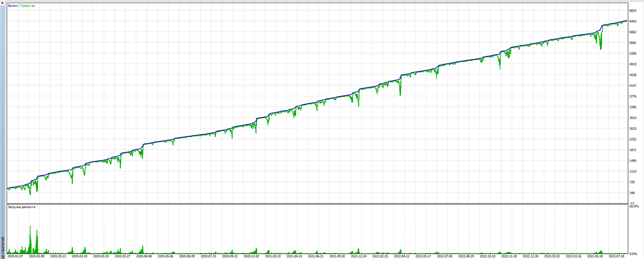Viewport: 644px width, 259px height.
Task: Click the 5681 y-axis value
Action: click(633, 43)
